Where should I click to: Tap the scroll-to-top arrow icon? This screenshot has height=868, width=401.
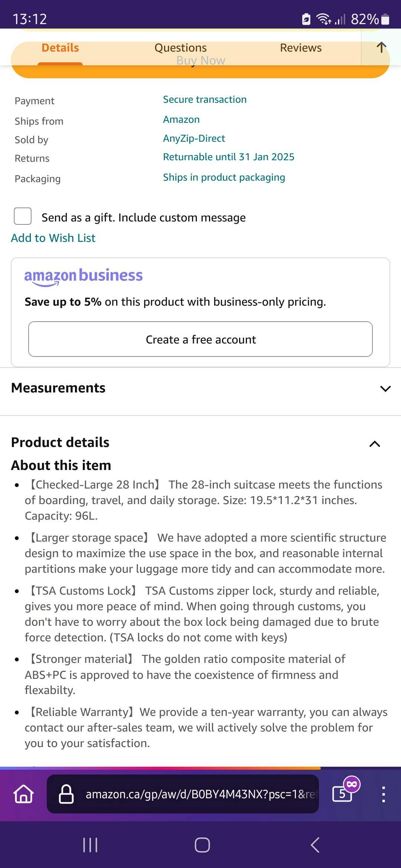[381, 47]
